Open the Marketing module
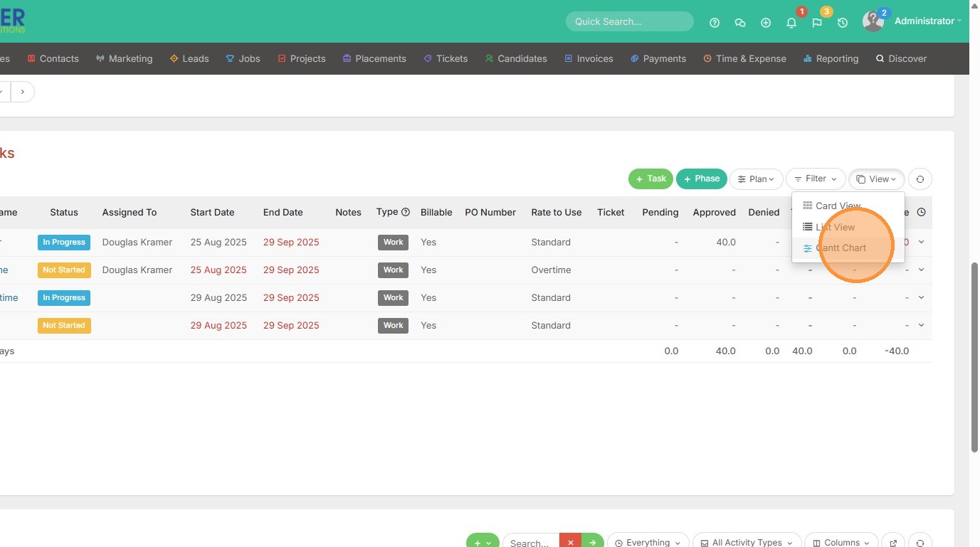 tap(125, 58)
